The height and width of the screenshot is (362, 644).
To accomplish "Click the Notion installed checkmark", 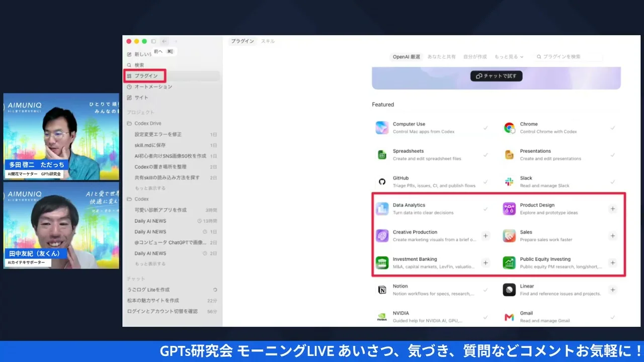I will tap(486, 290).
